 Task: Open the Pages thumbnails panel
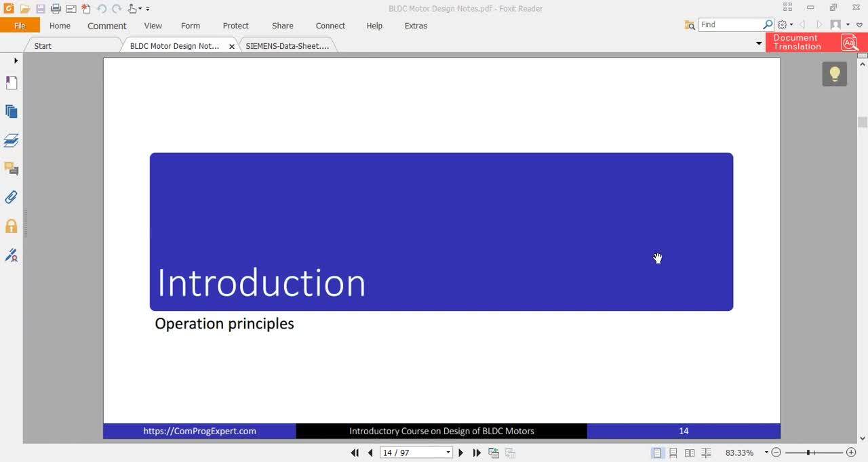point(12,112)
